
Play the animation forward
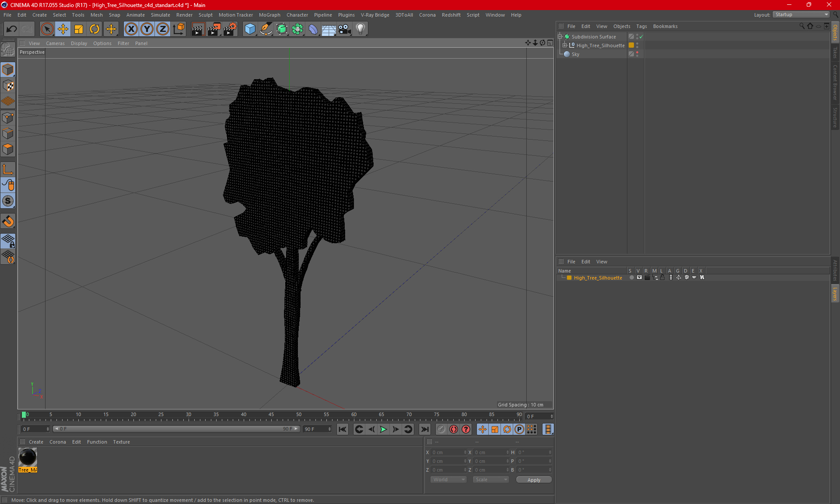click(383, 429)
